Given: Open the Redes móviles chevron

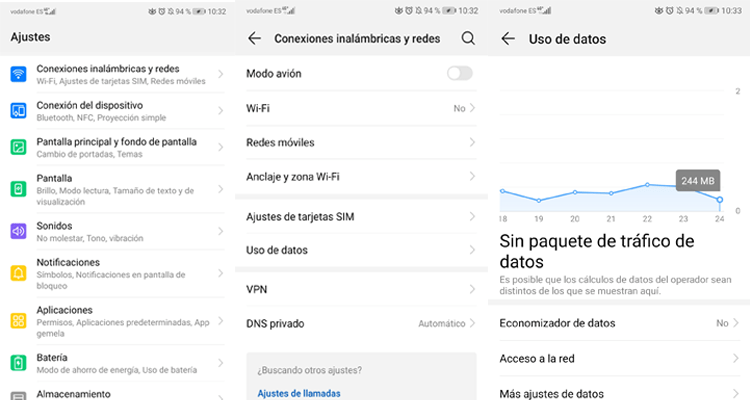Looking at the screenshot, I should coord(472,142).
